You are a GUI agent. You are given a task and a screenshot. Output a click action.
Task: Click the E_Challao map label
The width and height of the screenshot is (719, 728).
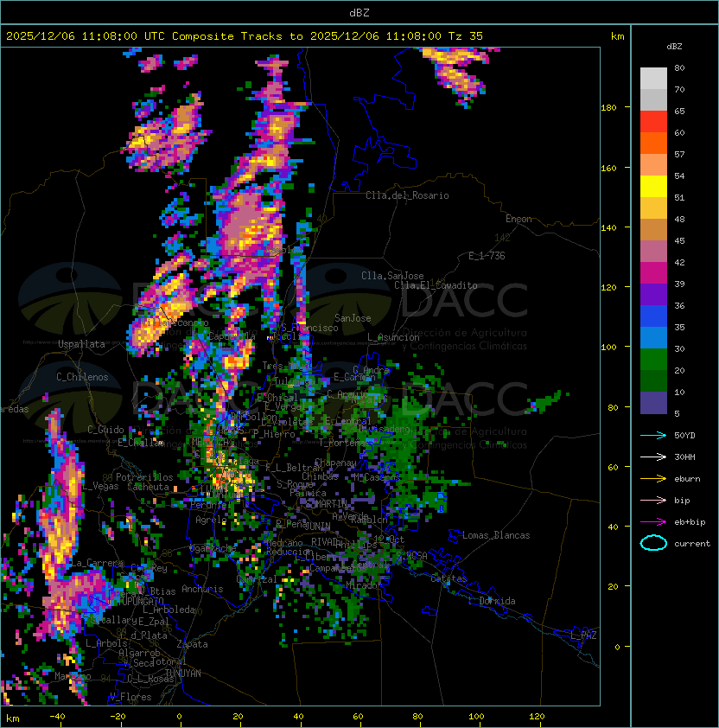coord(141,443)
